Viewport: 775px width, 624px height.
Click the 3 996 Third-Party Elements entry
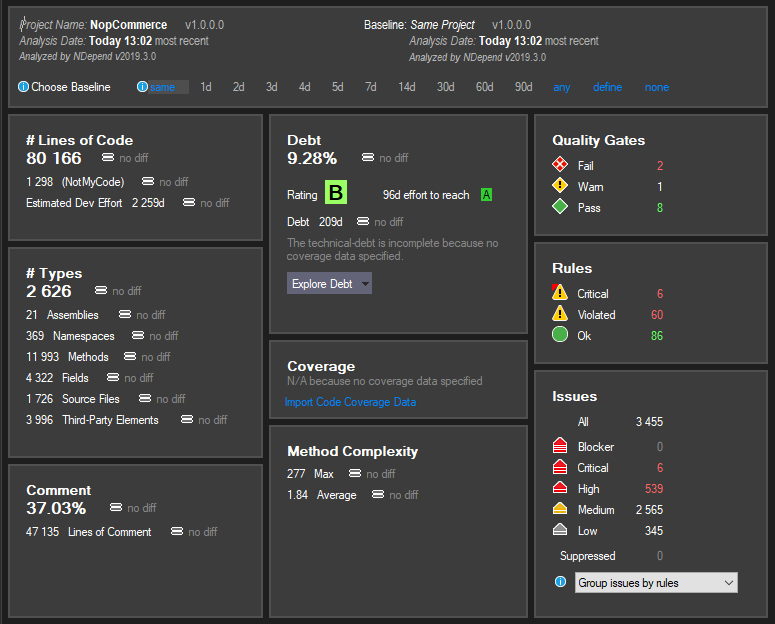92,420
